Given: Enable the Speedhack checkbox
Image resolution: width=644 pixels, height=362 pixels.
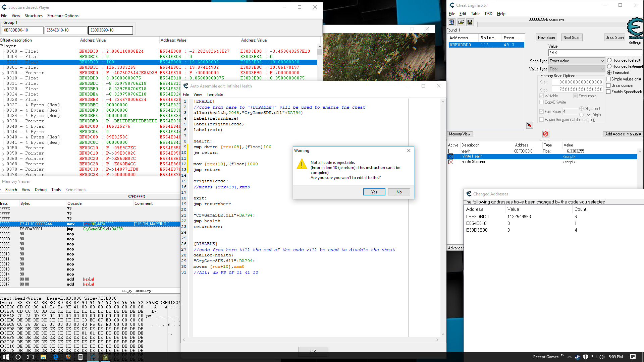Looking at the screenshot, I should pyautogui.click(x=608, y=92).
